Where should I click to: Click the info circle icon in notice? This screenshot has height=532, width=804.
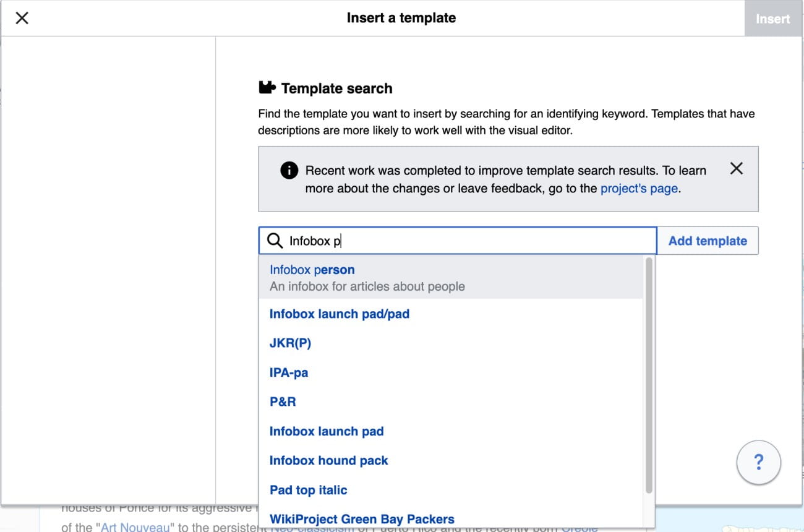(x=289, y=170)
